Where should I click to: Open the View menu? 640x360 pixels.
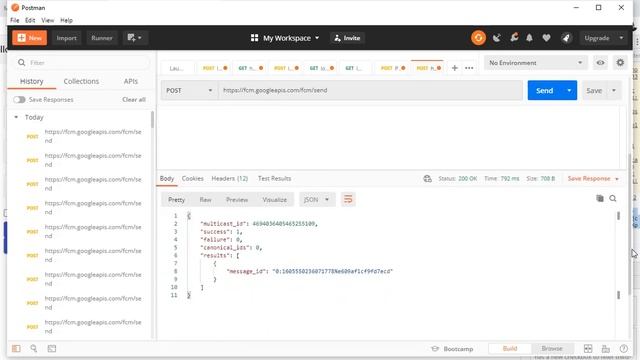[47, 20]
